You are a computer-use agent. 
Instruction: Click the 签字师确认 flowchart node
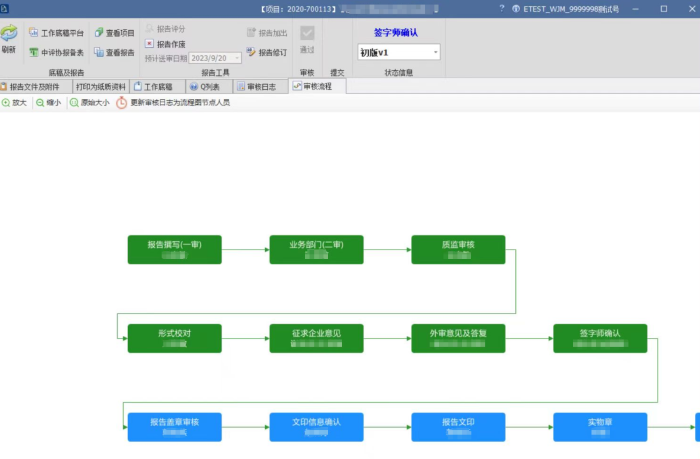600,338
